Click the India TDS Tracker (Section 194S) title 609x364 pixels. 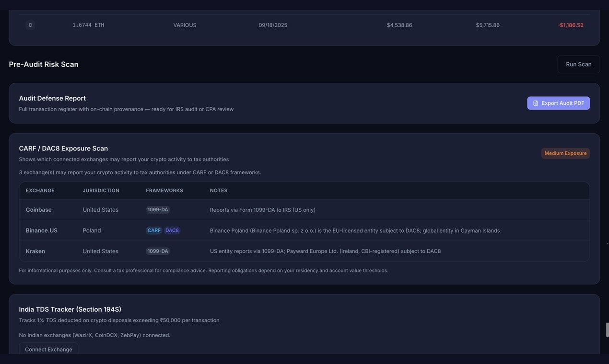click(70, 309)
